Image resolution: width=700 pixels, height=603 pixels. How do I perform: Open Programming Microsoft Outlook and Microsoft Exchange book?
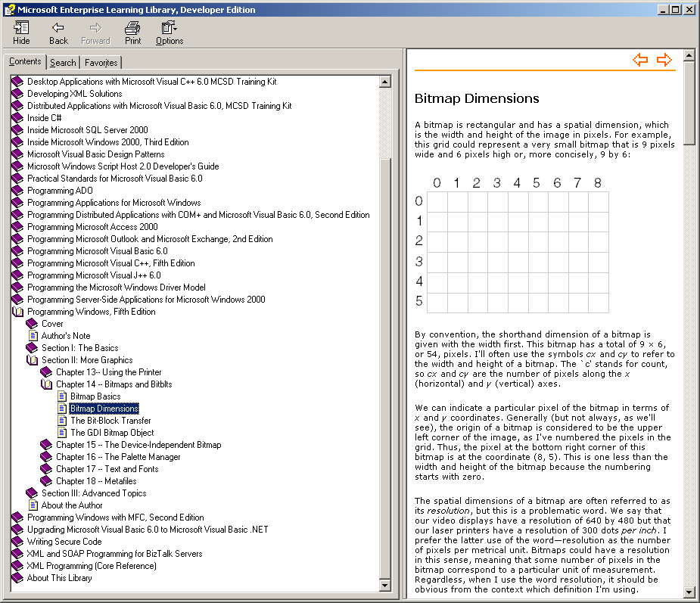point(150,239)
